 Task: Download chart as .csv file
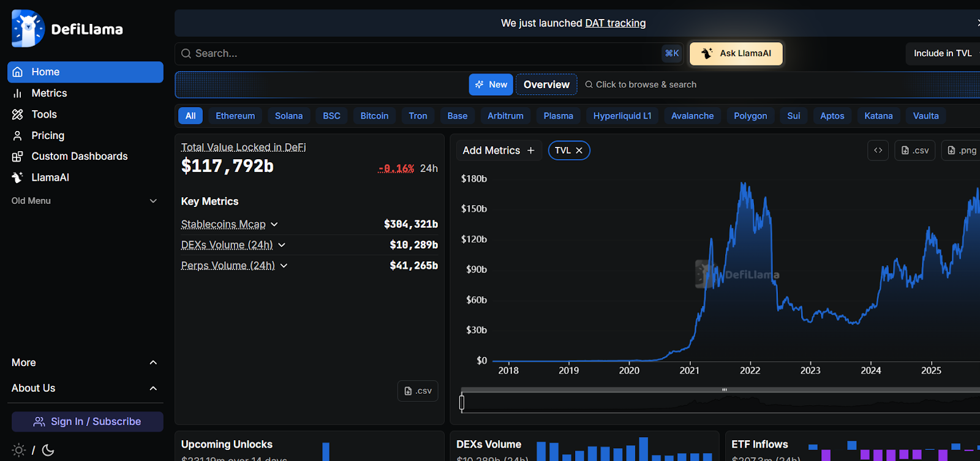click(914, 150)
